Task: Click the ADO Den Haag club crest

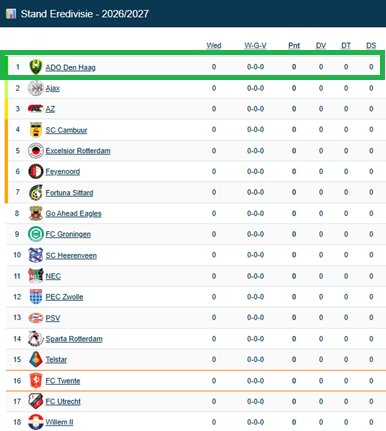Action: pyautogui.click(x=36, y=67)
